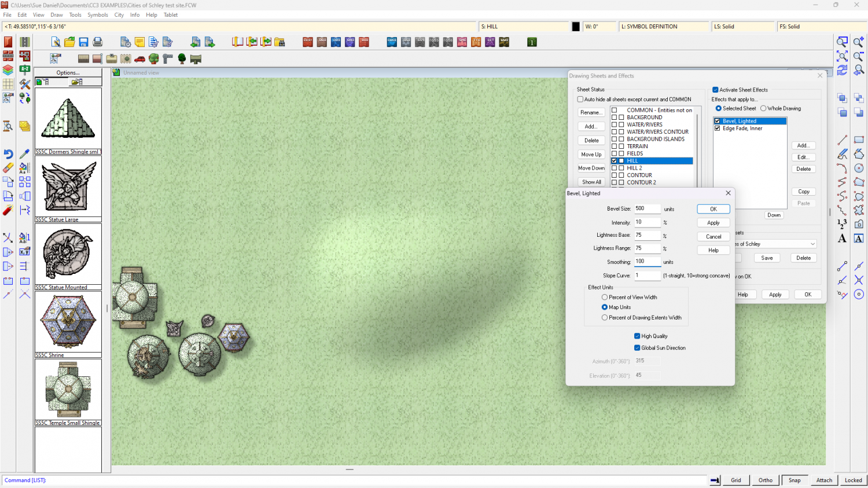Open the Tablet menu
Screen dimensions: 868x488
(171, 15)
